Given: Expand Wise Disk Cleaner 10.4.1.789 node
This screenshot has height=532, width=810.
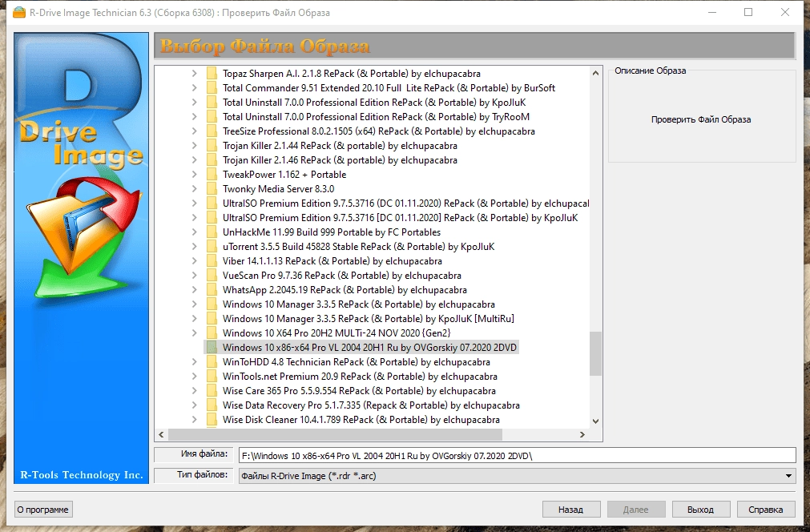Looking at the screenshot, I should 194,420.
